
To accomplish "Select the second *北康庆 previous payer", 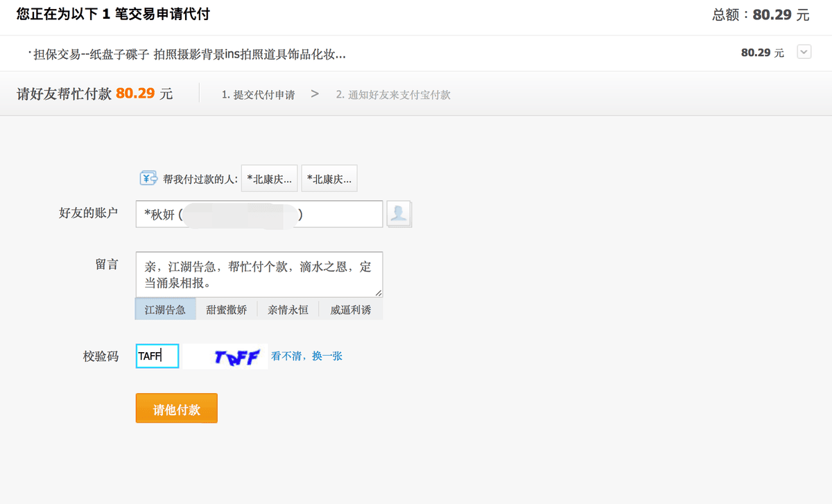I will (x=329, y=179).
